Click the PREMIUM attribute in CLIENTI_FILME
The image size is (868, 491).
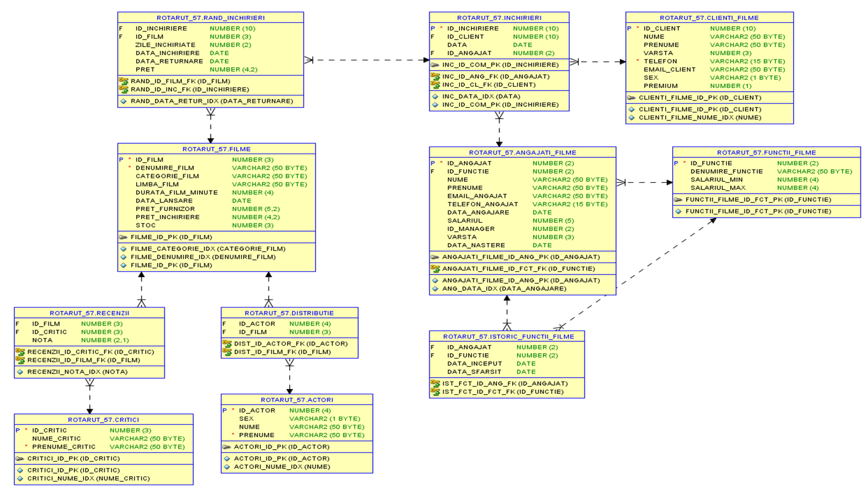pyautogui.click(x=662, y=86)
